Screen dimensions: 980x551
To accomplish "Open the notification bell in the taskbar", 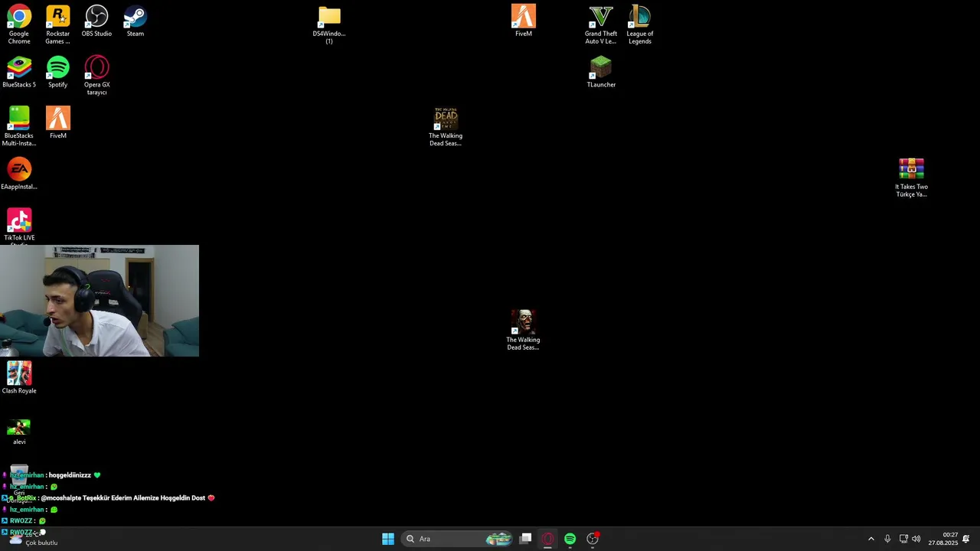I will (966, 539).
